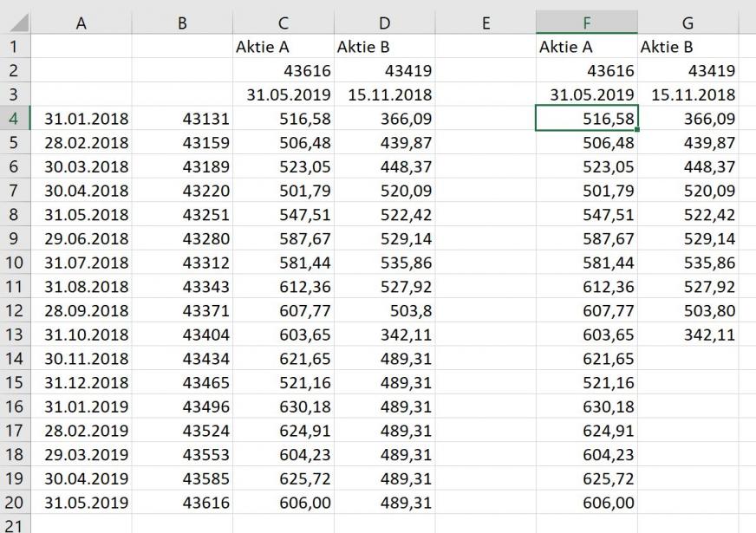Click cell B20 containing 43616
The width and height of the screenshot is (756, 533).
[x=182, y=503]
